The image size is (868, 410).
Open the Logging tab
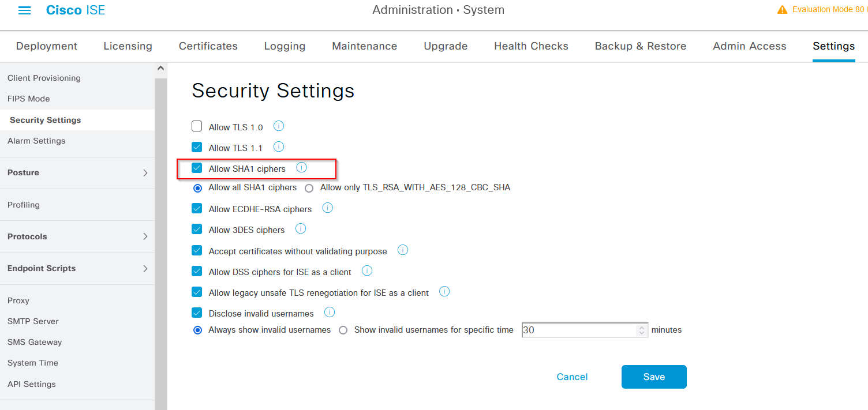285,46
